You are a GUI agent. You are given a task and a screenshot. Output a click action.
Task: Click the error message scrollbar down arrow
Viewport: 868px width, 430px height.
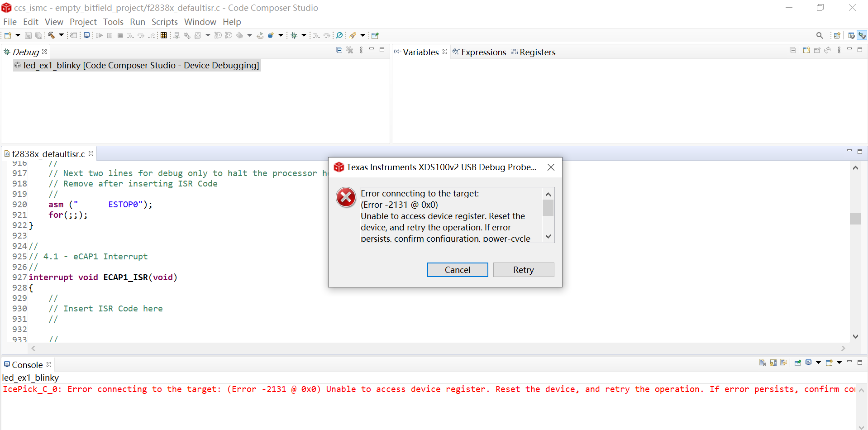point(548,236)
